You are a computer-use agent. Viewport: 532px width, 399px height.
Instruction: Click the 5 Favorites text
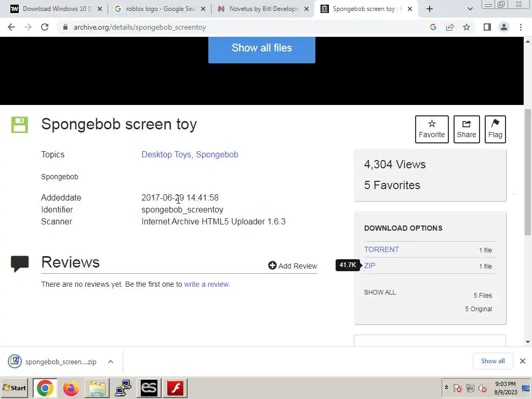tap(392, 185)
